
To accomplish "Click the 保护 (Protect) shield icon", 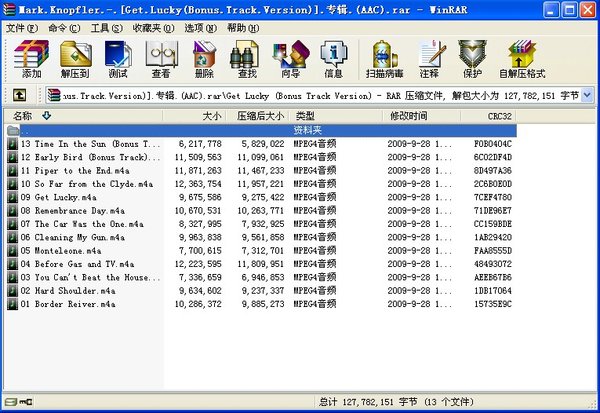I will coord(473,59).
